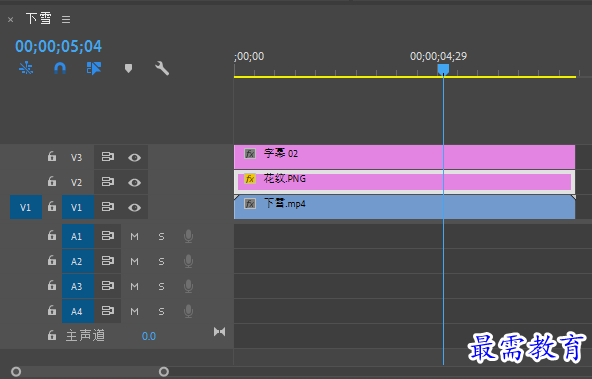The width and height of the screenshot is (592, 379).
Task: Enable voice-over record on A4
Action: click(188, 311)
